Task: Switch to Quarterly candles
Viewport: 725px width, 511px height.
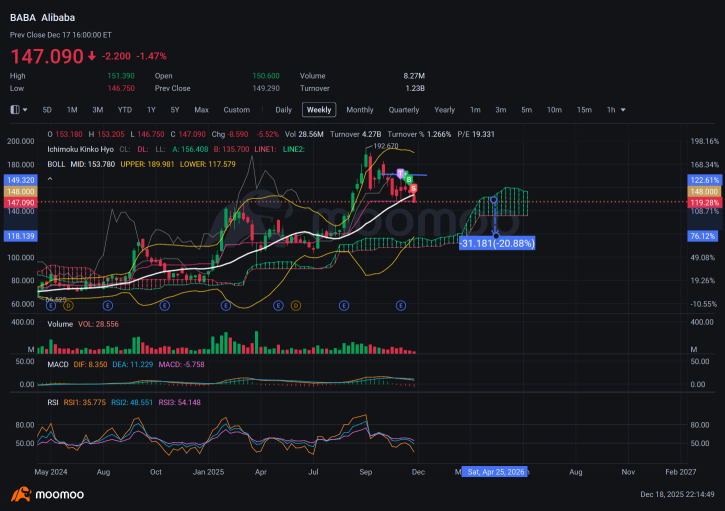Action: point(404,110)
